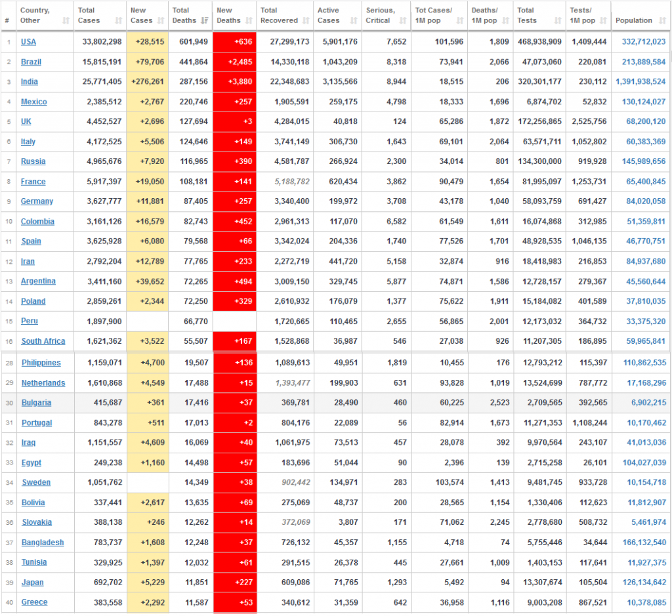Select Brazil's red New Deaths cell
The height and width of the screenshot is (616, 672).
(234, 62)
